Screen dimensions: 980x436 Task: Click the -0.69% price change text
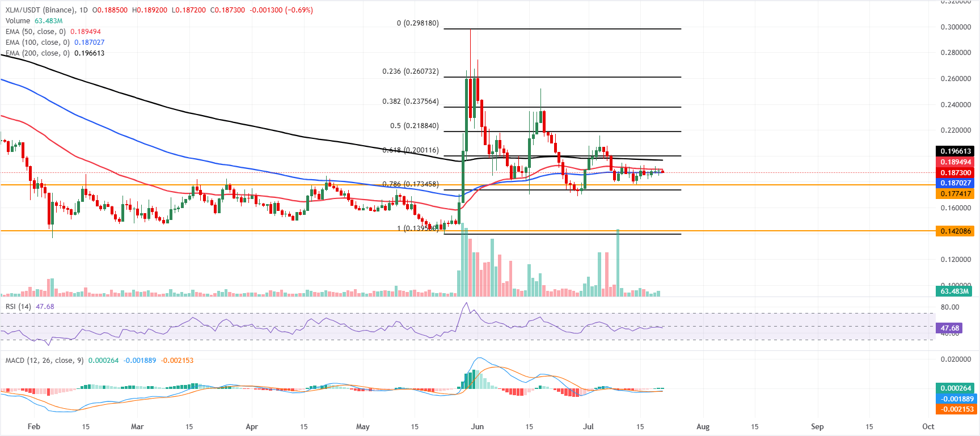coord(298,10)
